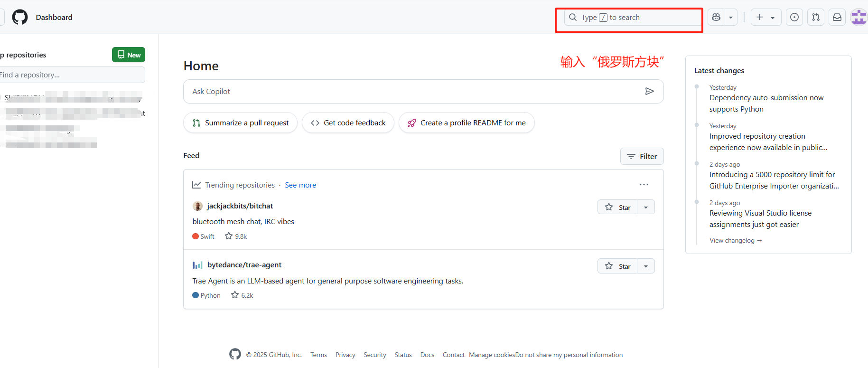Open the Notifications inbox icon
The image size is (868, 368).
(837, 17)
